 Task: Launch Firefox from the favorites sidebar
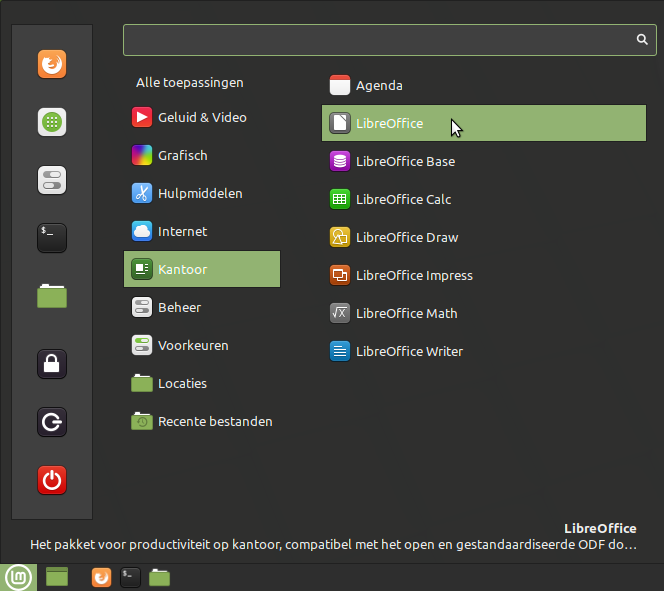tap(52, 65)
